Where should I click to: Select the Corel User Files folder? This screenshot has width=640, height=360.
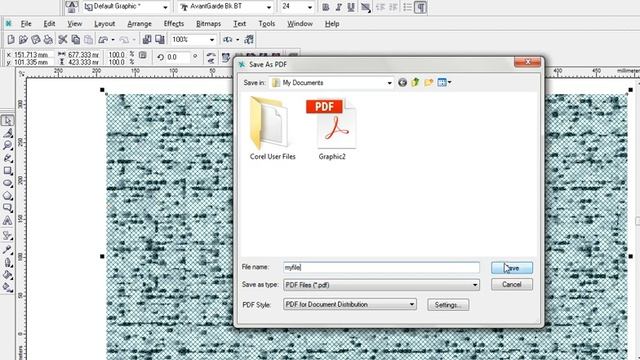tap(272, 128)
